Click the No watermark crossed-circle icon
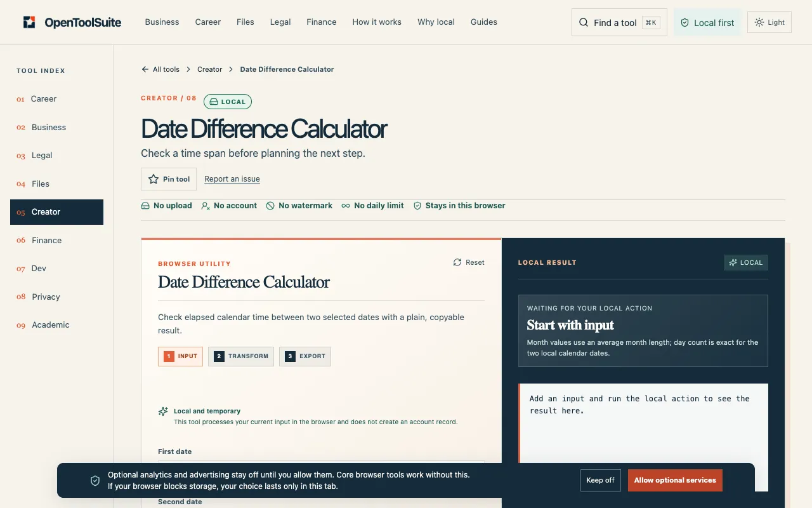 point(270,206)
